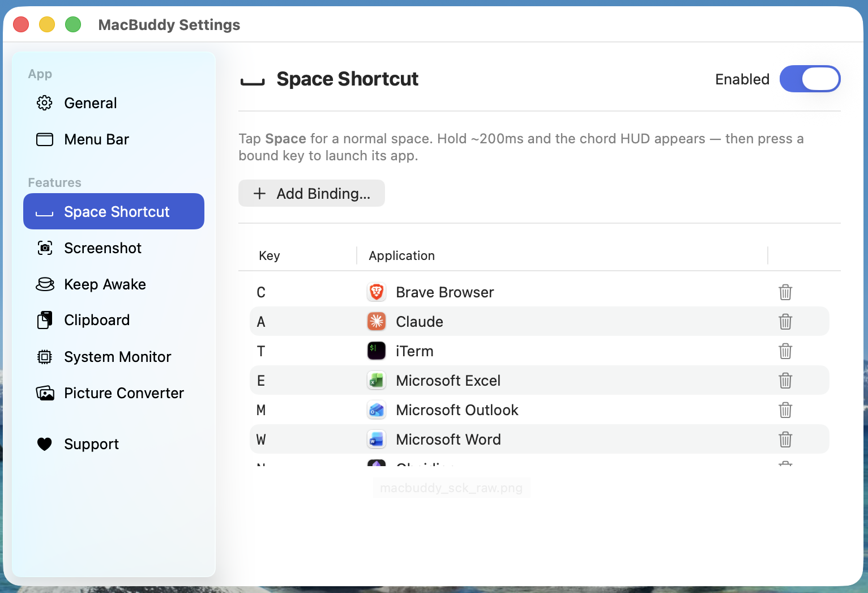Click the Key column header
This screenshot has width=868, height=593.
(x=270, y=255)
